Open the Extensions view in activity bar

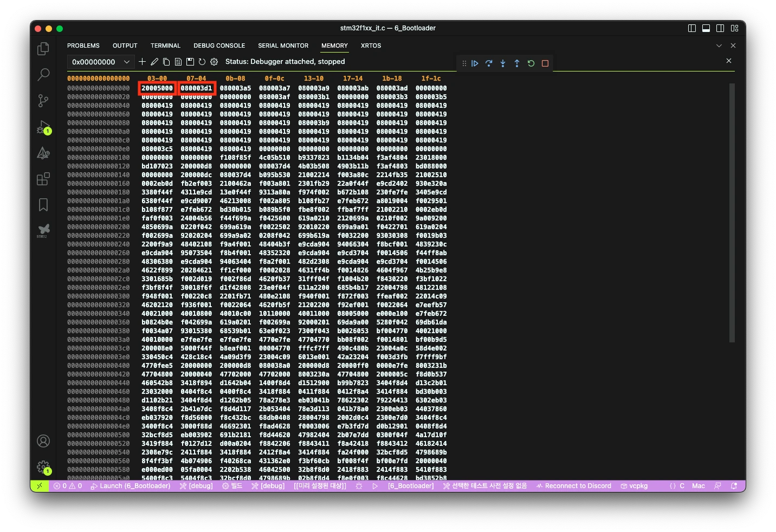click(43, 179)
